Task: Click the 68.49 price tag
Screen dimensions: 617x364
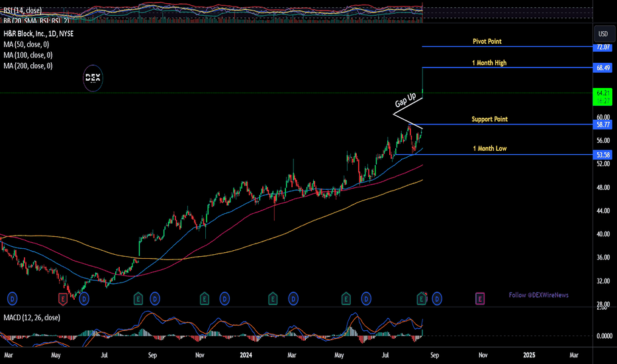Action: point(603,68)
